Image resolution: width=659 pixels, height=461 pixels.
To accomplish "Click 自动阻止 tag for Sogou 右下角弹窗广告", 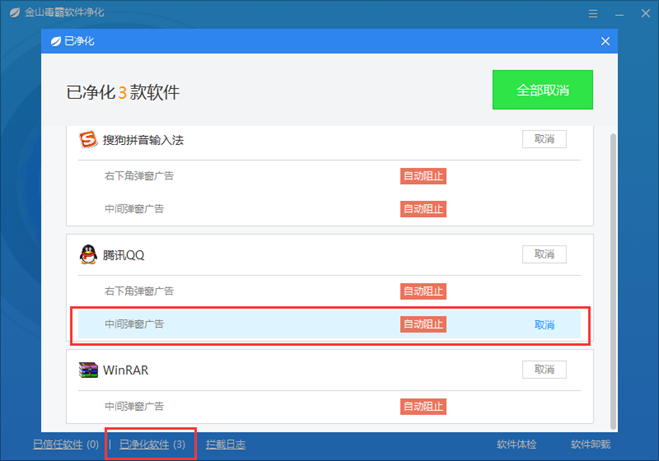I will click(423, 176).
